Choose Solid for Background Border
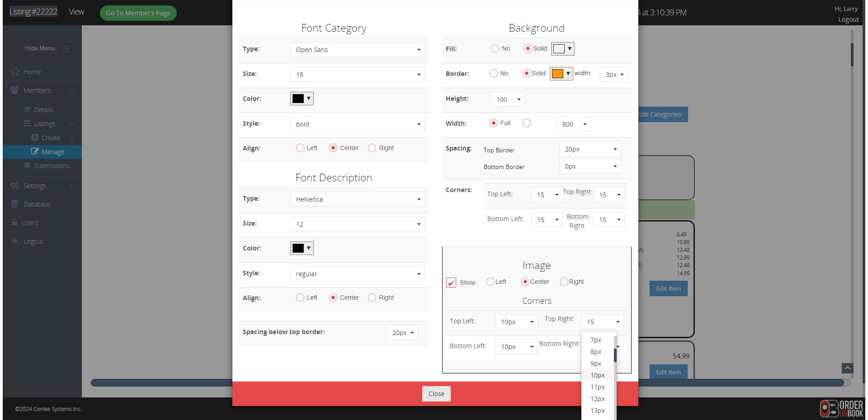 click(526, 73)
